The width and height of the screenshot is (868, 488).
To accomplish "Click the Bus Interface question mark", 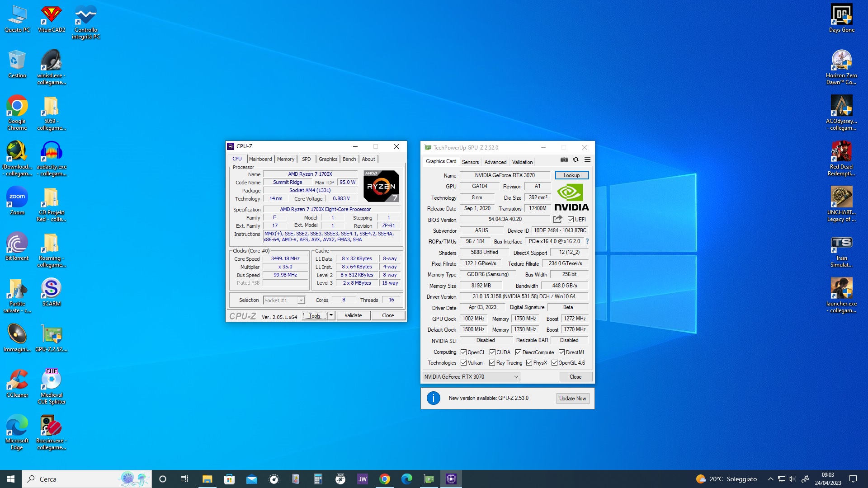I will click(x=587, y=241).
